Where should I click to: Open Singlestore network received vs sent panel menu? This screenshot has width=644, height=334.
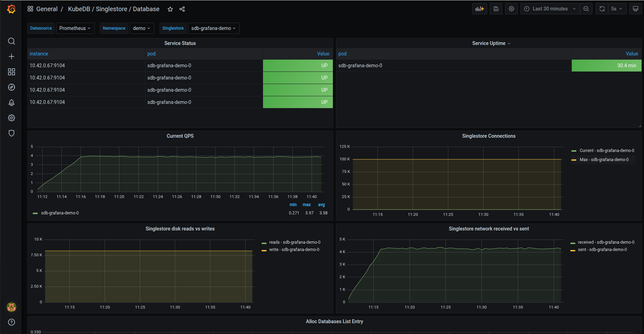(x=489, y=229)
